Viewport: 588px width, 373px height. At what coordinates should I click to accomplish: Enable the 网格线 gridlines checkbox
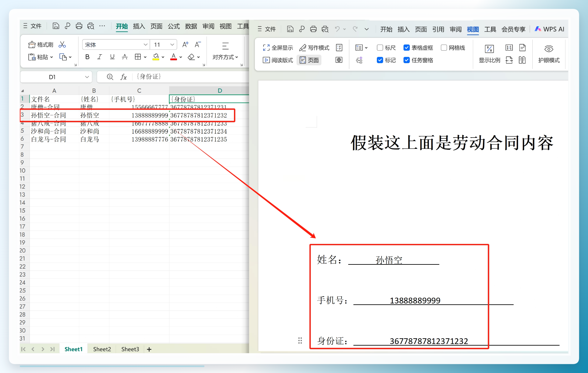(x=444, y=48)
